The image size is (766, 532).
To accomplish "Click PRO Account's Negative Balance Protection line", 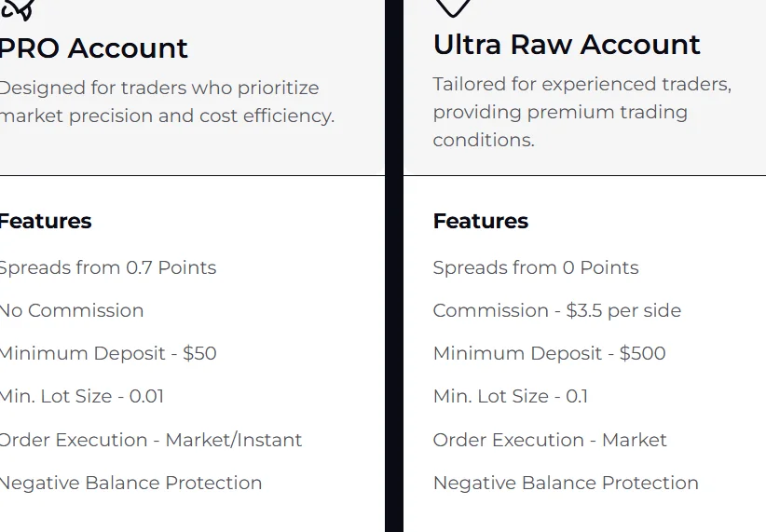I will click(x=130, y=483).
